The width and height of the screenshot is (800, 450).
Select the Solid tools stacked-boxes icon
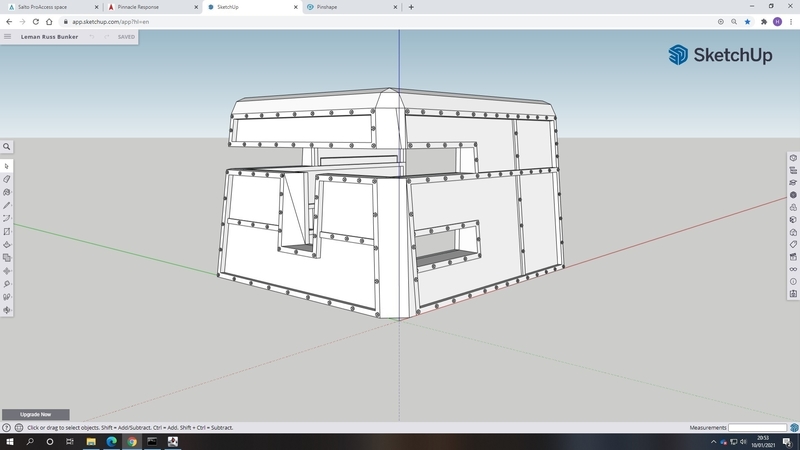click(7, 258)
